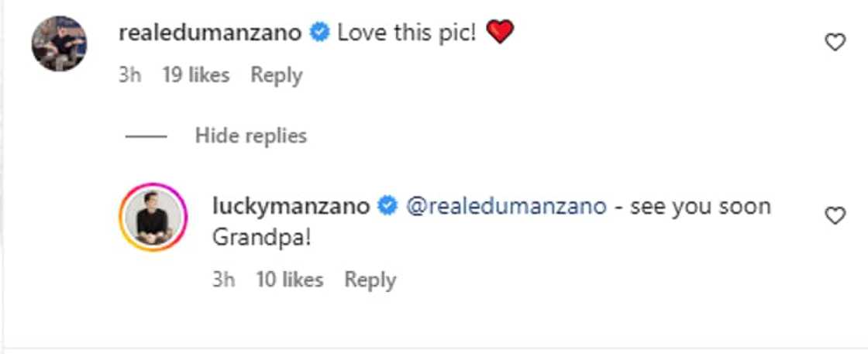868x354 pixels.
Task: Click verified badge next to luckymanzano
Action: click(x=387, y=206)
